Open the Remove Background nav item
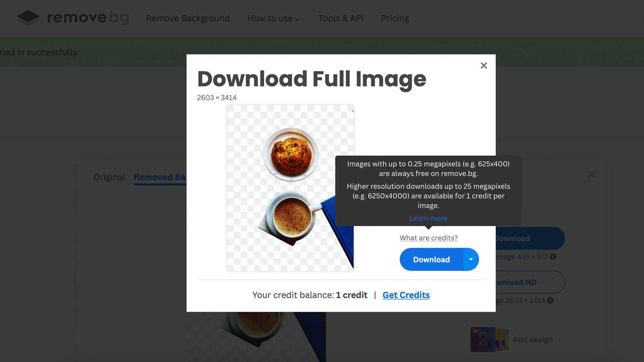Image resolution: width=644 pixels, height=362 pixels. pos(188,18)
